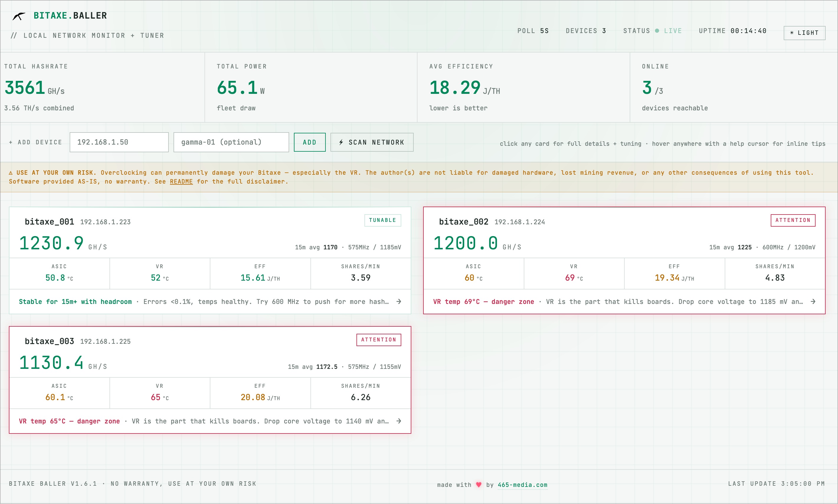
Task: Click the red heart icon in footer
Action: point(479,485)
